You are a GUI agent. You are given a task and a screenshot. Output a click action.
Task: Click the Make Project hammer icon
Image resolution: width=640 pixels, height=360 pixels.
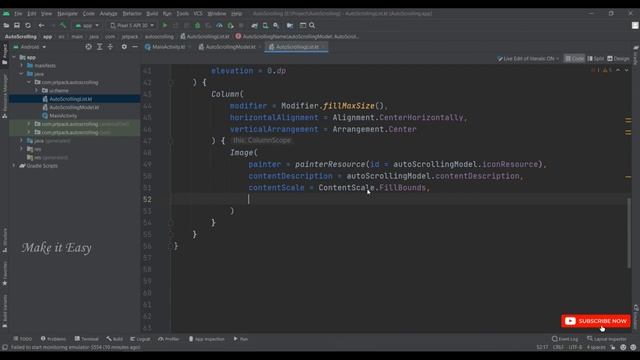pos(63,25)
